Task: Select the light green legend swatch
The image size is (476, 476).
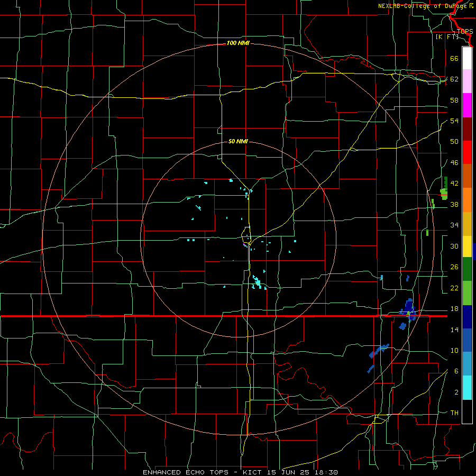Action: pyautogui.click(x=467, y=293)
